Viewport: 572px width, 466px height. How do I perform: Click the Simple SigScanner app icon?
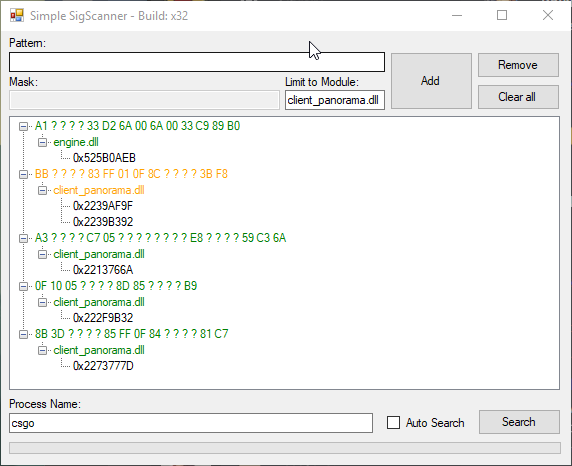[17, 15]
